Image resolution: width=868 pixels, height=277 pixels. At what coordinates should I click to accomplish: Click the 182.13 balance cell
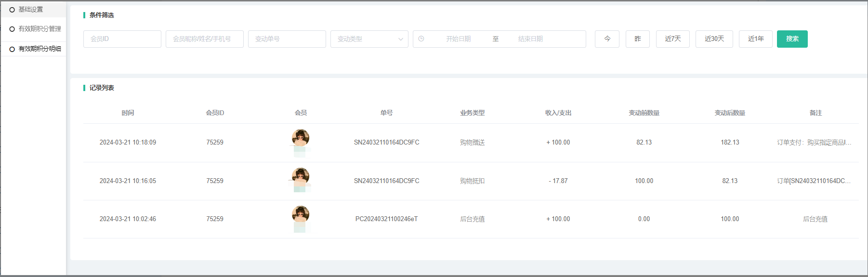(x=730, y=143)
